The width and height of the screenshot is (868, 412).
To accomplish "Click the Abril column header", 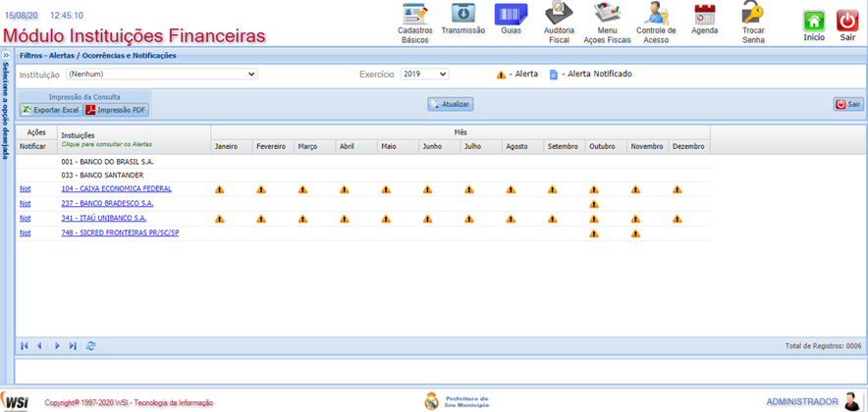I will [356, 147].
